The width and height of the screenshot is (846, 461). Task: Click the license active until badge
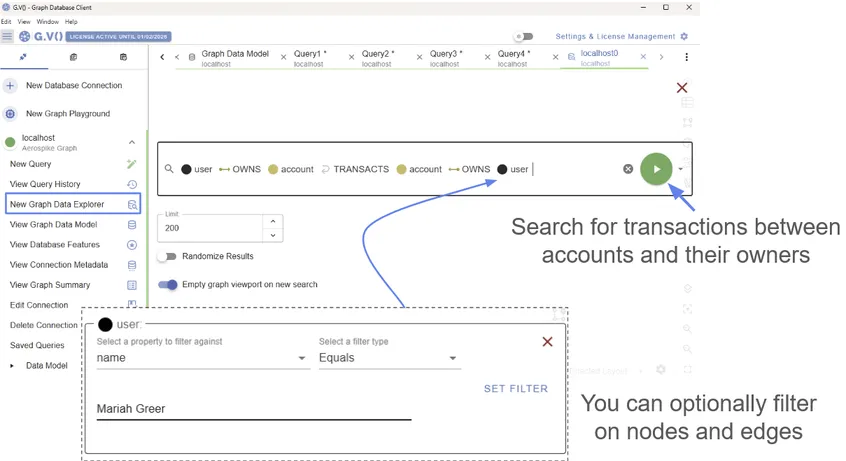[118, 36]
